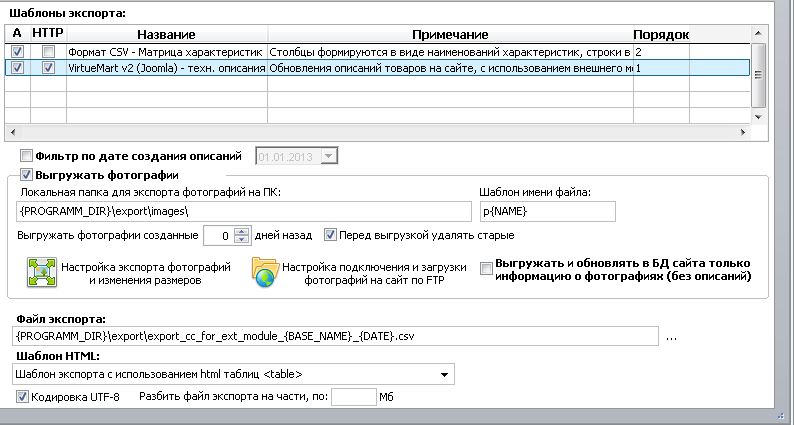Select Формат CSV - Матрица характеристик row
This screenshot has height=425, width=794.
pos(166,52)
